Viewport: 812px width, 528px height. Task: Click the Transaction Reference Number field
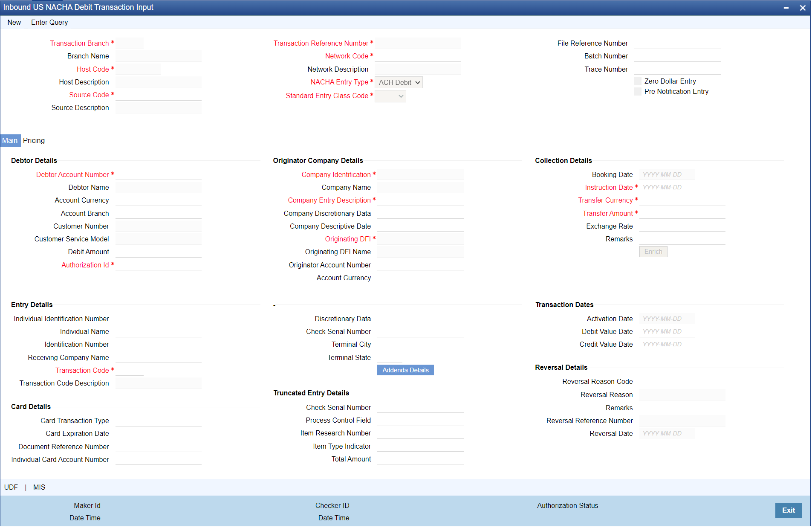pos(418,43)
